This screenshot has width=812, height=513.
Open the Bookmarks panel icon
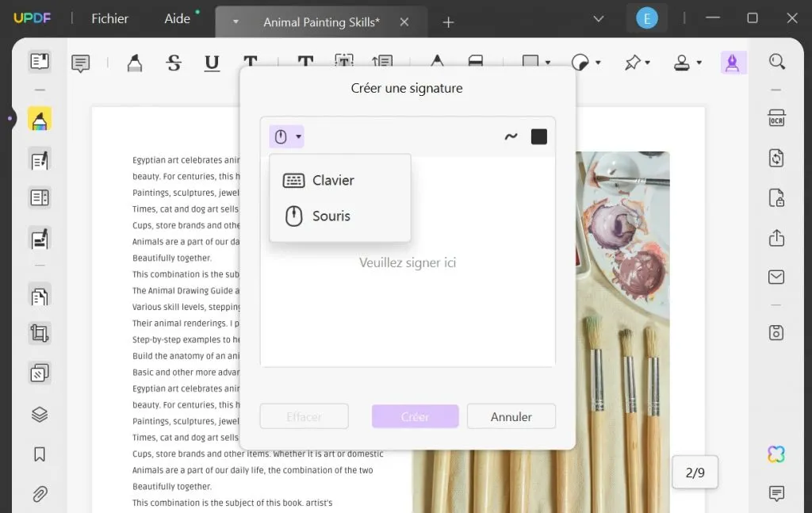click(x=40, y=454)
